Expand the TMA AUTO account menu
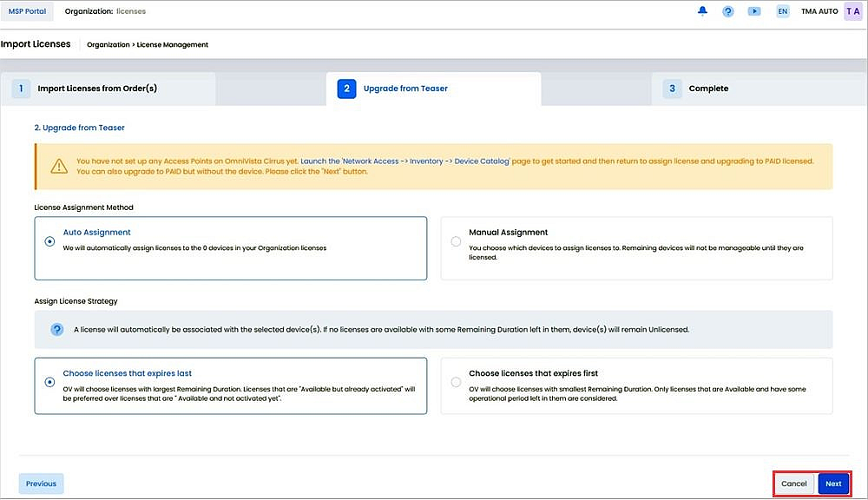This screenshot has width=868, height=500. pyautogui.click(x=820, y=10)
